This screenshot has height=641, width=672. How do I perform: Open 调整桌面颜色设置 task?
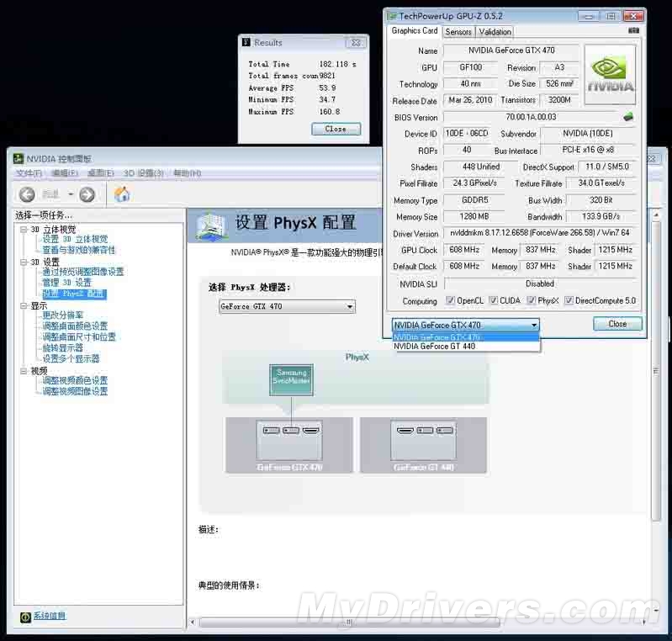click(x=75, y=326)
